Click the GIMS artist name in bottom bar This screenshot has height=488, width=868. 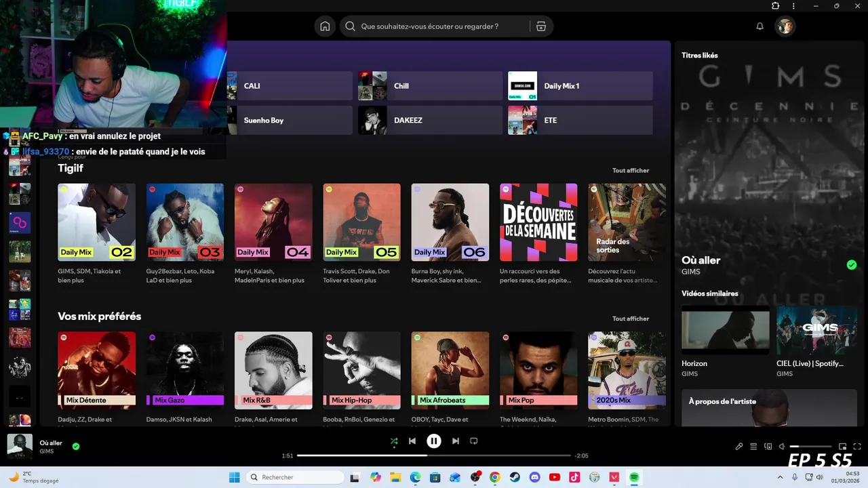click(x=47, y=451)
